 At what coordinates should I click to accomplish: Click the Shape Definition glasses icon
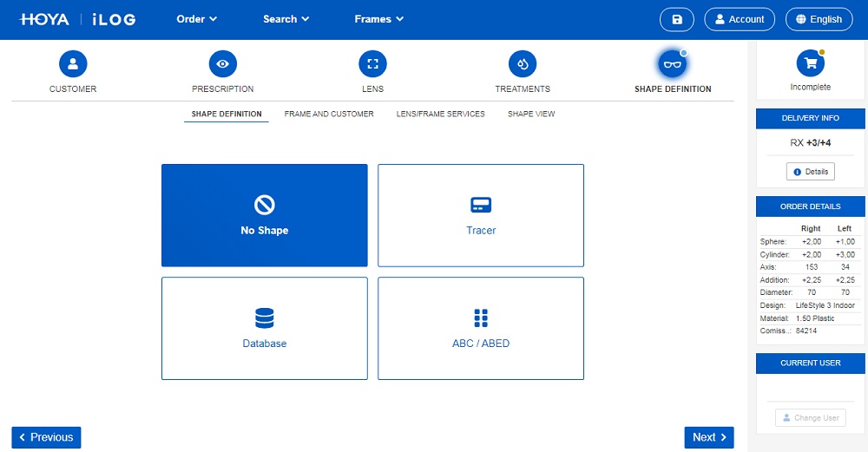[x=672, y=64]
